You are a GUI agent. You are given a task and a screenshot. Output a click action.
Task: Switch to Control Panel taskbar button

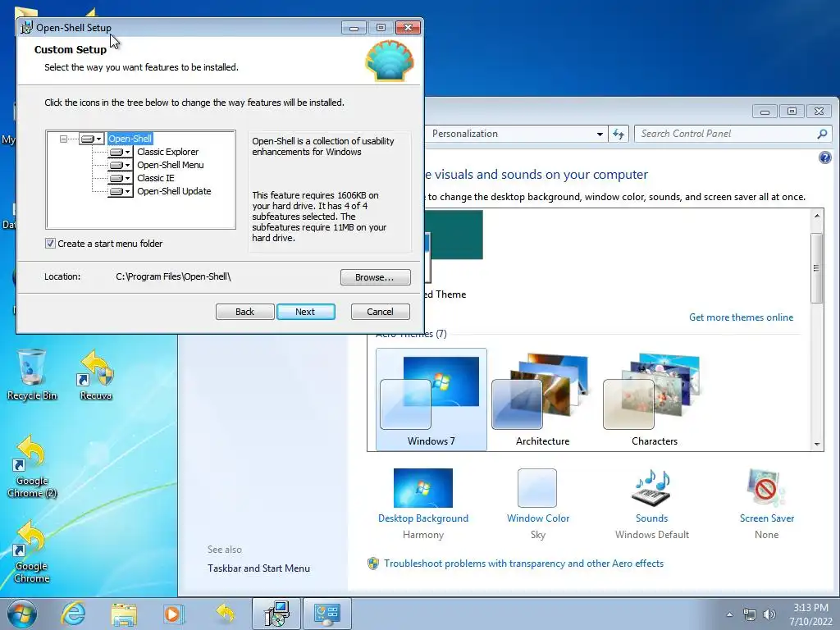click(x=327, y=614)
